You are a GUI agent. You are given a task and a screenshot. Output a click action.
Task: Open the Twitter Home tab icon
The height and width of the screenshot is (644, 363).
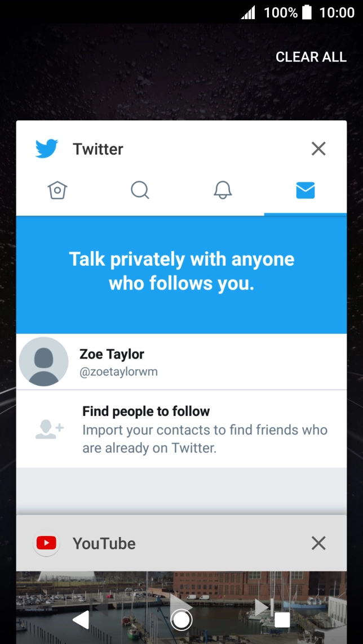pos(57,190)
